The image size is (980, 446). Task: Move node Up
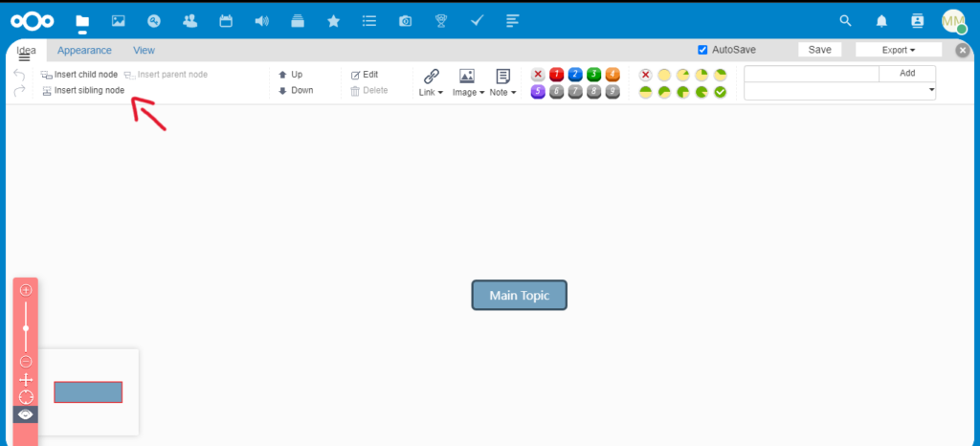click(291, 75)
